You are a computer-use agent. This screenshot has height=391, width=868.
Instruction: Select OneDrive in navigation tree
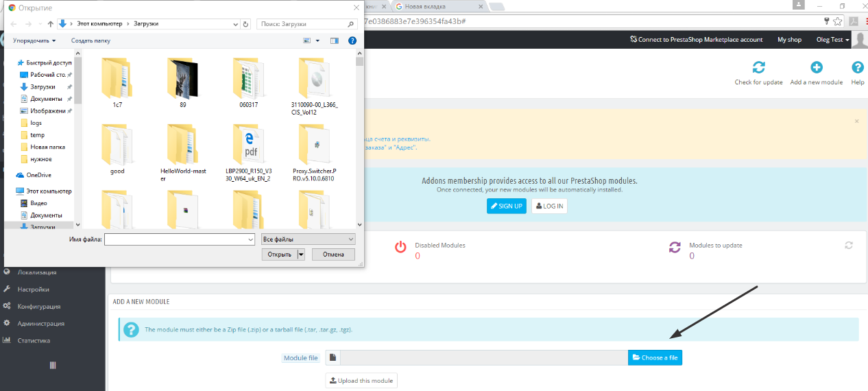(x=34, y=175)
